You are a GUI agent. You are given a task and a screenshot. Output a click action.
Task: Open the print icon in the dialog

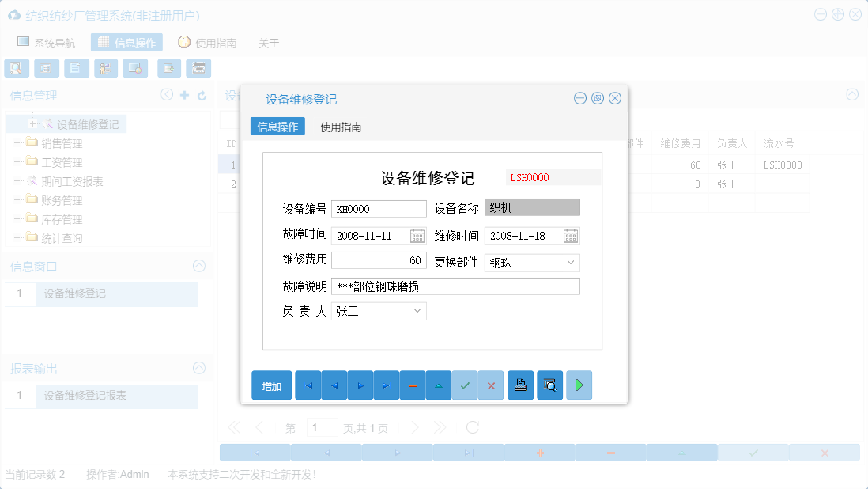coord(520,385)
